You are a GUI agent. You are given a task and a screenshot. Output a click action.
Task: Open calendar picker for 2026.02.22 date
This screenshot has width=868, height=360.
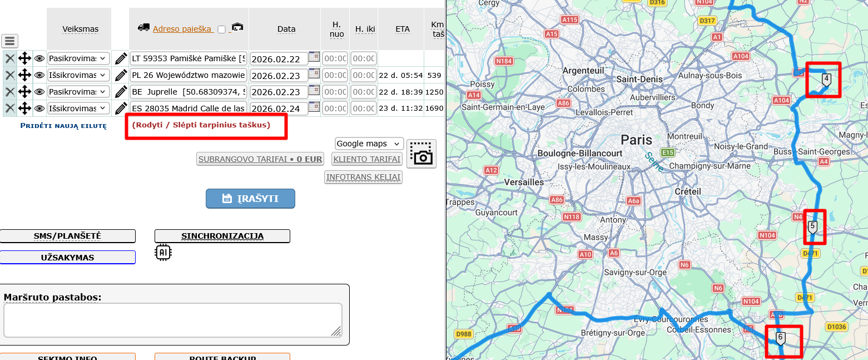314,57
